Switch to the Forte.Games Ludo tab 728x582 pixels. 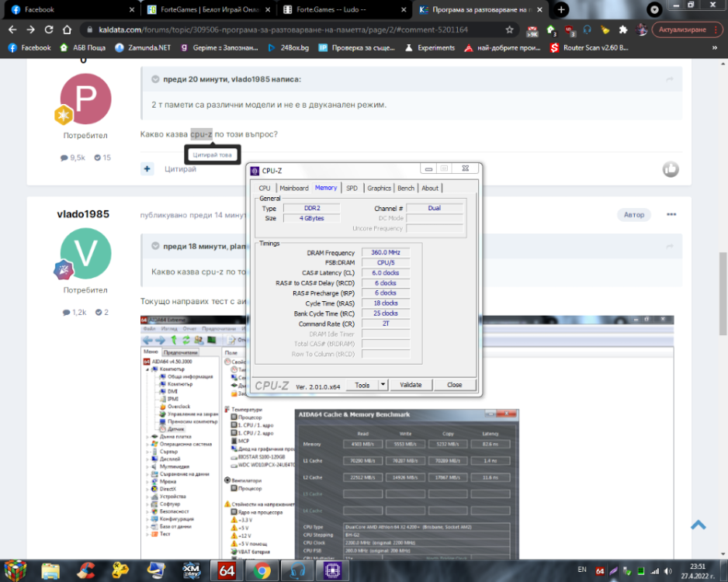tap(345, 9)
